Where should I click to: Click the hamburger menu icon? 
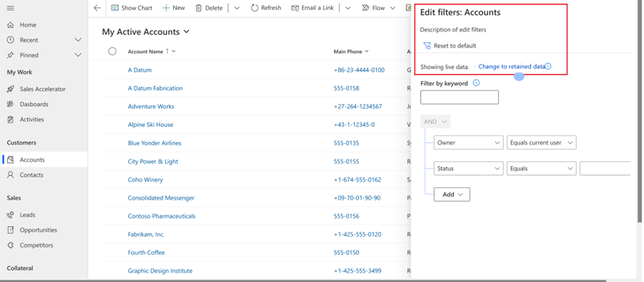click(x=11, y=8)
